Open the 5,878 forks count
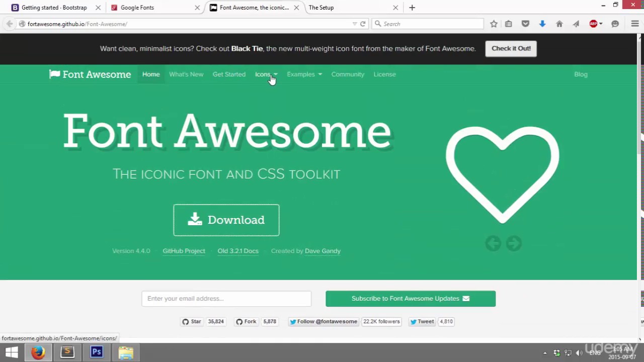The width and height of the screenshot is (644, 362). (270, 322)
